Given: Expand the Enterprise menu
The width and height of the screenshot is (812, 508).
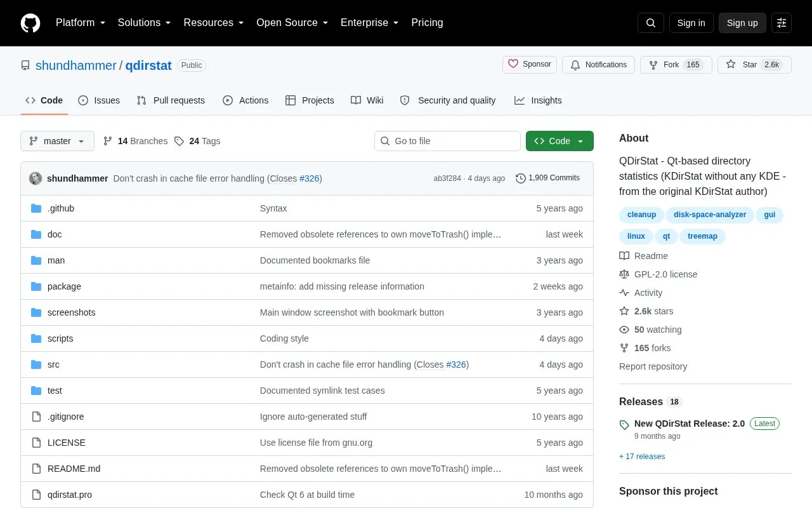Looking at the screenshot, I should 370,23.
